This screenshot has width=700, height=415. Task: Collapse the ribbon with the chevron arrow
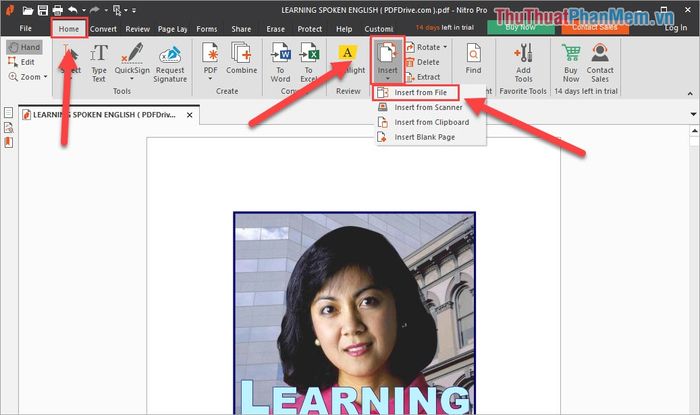[690, 94]
